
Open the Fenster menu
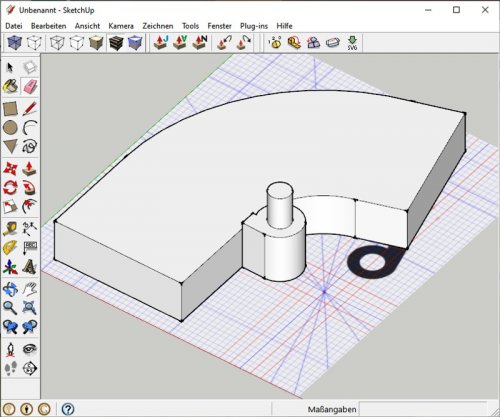click(x=219, y=26)
